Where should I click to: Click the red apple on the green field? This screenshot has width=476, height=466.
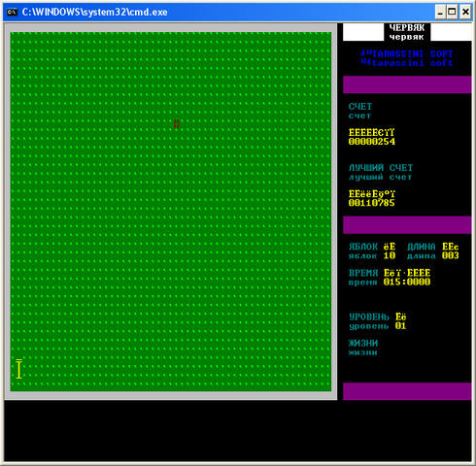(177, 124)
